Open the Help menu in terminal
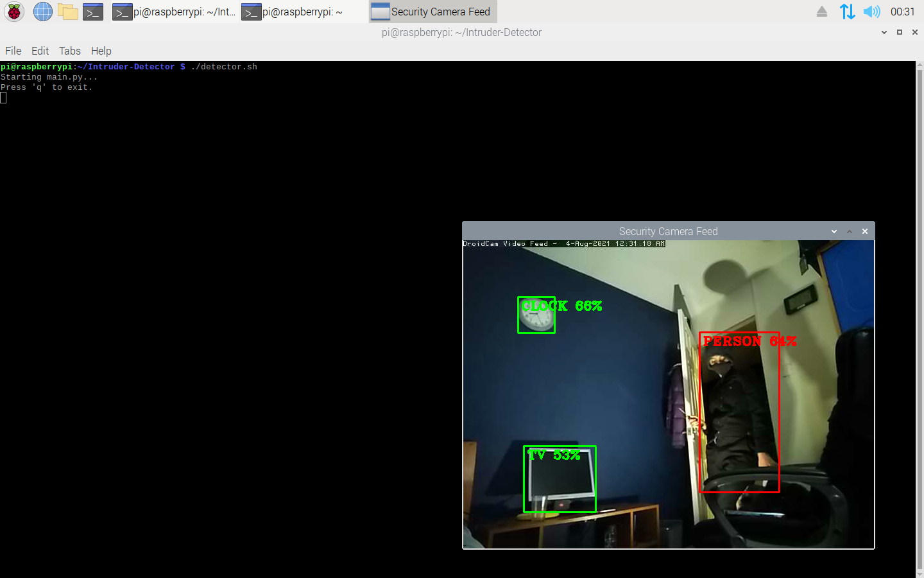 click(x=101, y=51)
